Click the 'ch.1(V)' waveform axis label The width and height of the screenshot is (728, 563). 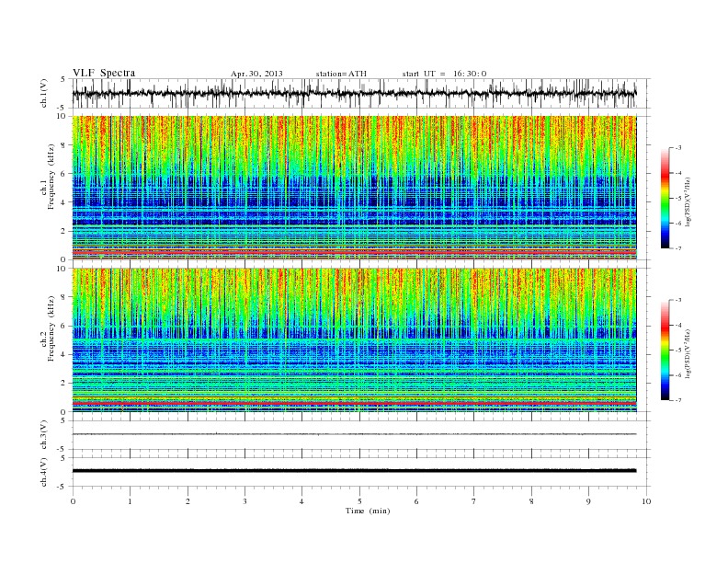[43, 93]
